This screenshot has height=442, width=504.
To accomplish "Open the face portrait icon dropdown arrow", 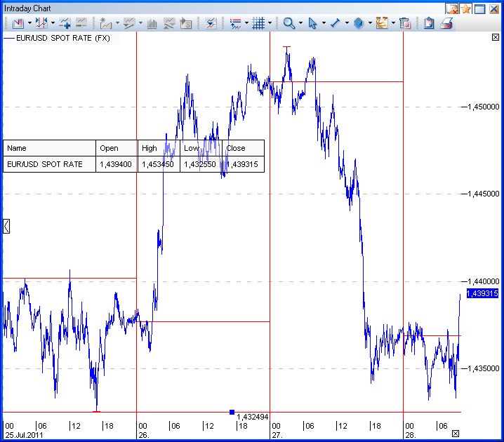I will 393,23.
